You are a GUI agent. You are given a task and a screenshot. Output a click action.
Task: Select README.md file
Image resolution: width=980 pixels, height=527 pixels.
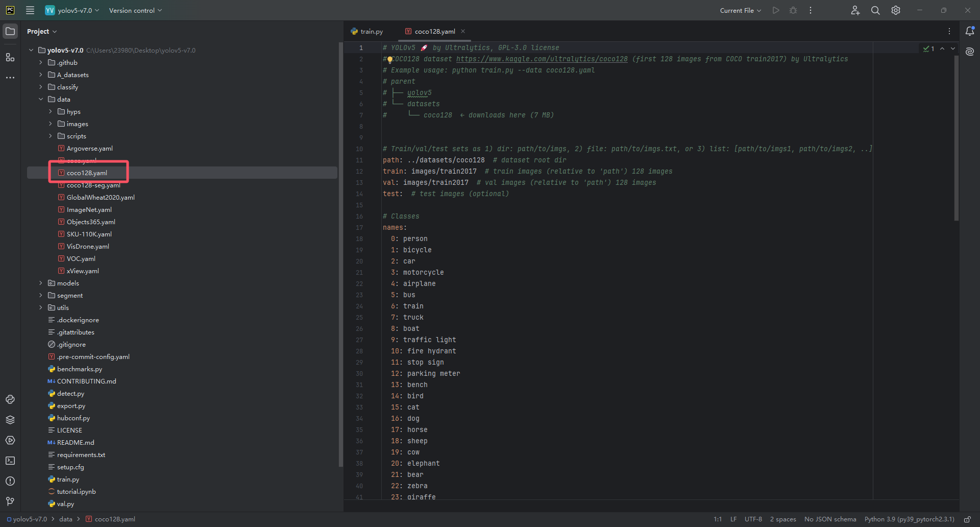[76, 442]
